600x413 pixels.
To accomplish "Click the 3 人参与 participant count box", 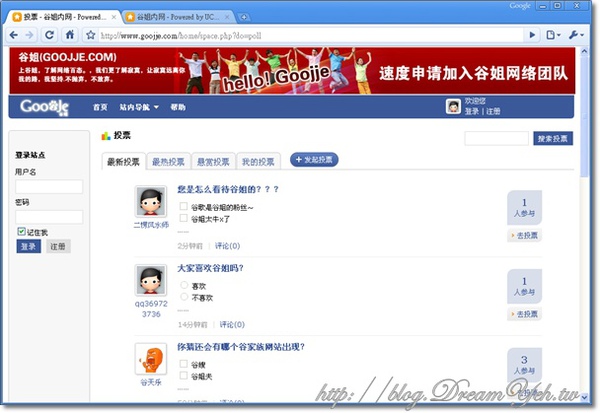I will 525,364.
